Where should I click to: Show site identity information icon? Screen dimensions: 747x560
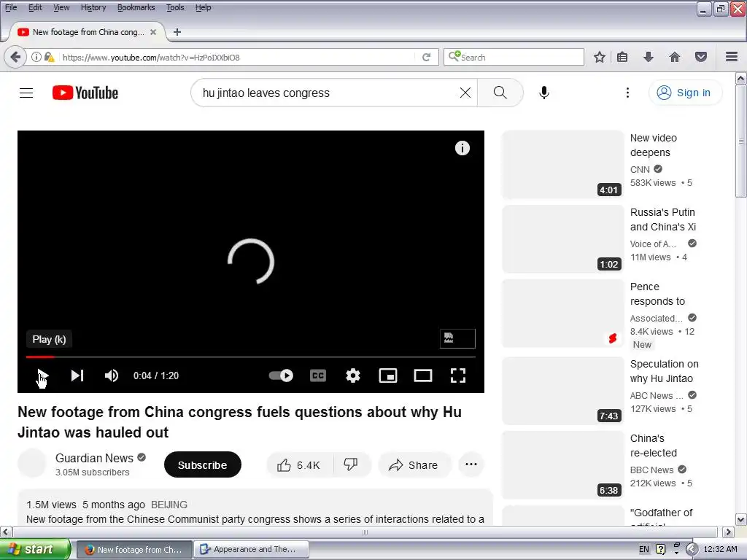coord(36,57)
